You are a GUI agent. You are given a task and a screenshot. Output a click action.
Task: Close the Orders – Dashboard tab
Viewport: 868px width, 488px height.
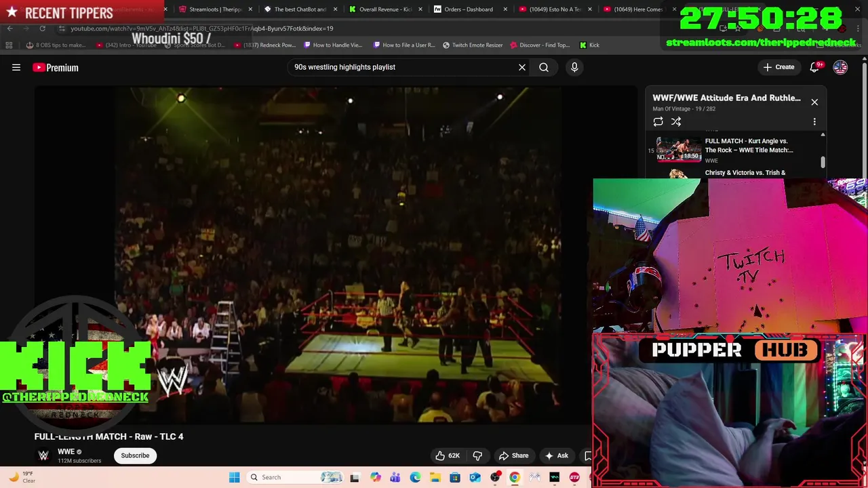(505, 9)
